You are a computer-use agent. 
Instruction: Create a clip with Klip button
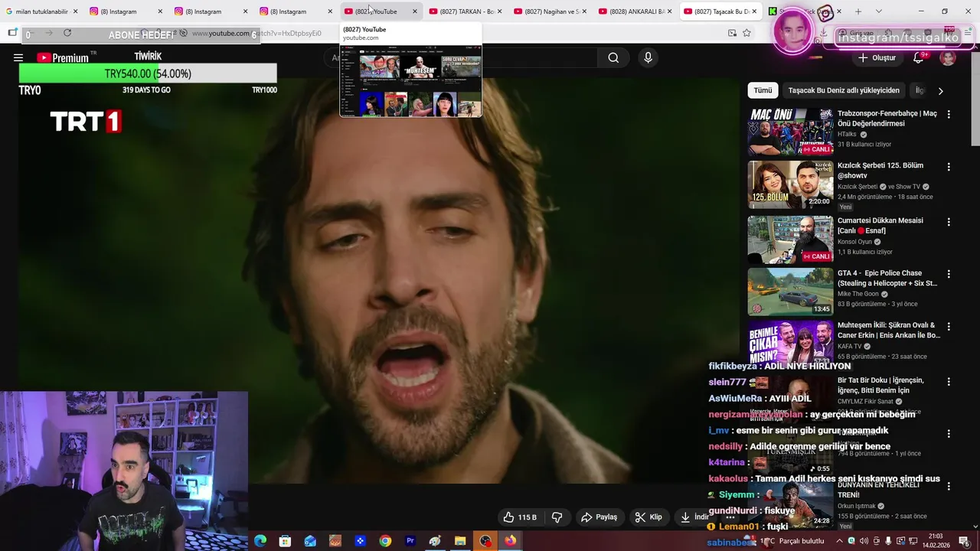point(648,517)
